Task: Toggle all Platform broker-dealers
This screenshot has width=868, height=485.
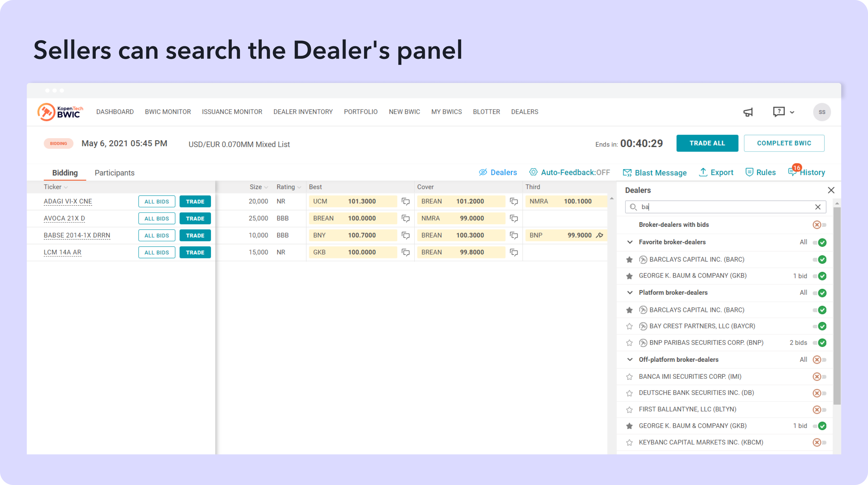Action: (819, 293)
